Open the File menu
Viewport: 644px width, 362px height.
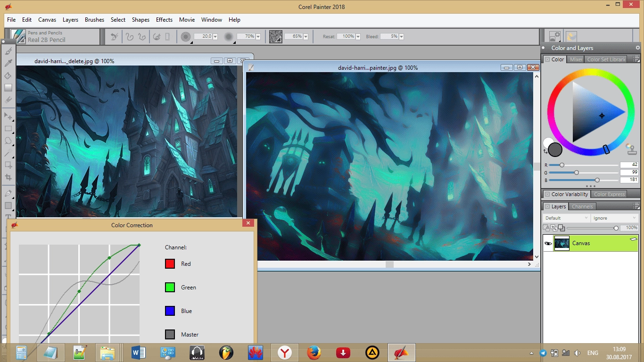(11, 20)
